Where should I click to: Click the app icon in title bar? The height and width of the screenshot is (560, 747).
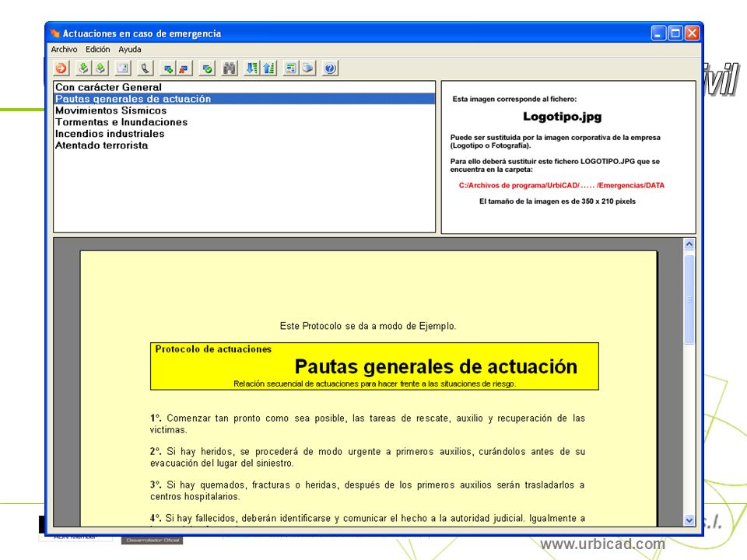[x=55, y=33]
